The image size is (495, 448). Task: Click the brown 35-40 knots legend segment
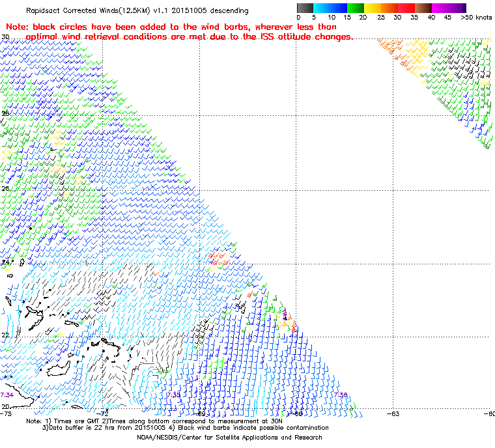coord(423,8)
